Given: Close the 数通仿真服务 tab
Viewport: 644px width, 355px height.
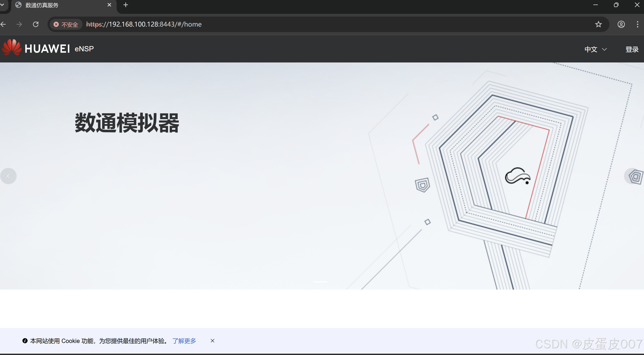Looking at the screenshot, I should click(109, 5).
